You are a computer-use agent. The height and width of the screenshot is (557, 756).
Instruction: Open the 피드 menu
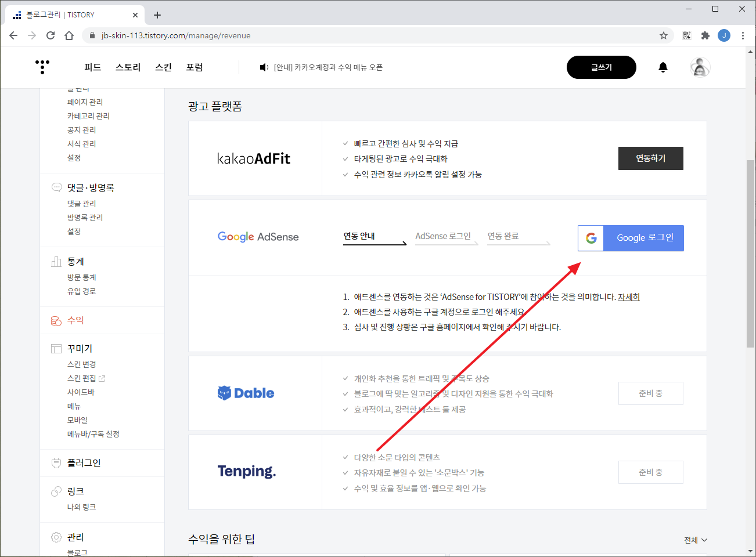point(92,67)
